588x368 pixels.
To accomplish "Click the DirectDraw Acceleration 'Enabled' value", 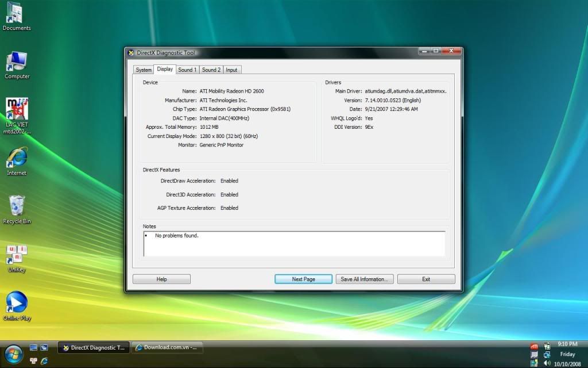I will click(x=229, y=181).
